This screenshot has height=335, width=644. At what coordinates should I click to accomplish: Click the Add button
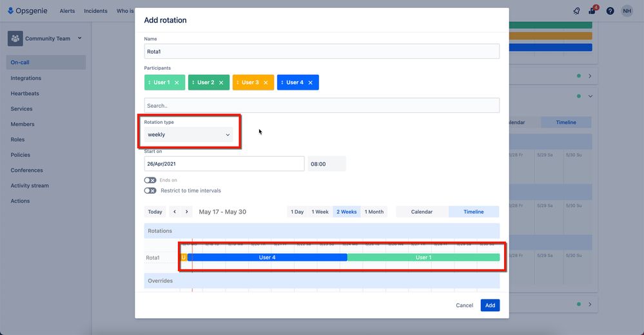[490, 305]
